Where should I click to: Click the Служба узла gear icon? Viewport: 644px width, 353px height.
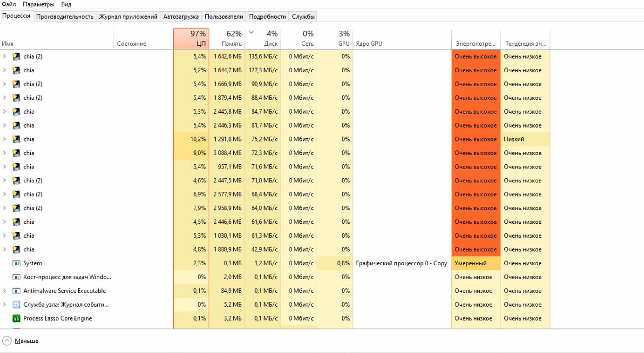click(x=16, y=305)
